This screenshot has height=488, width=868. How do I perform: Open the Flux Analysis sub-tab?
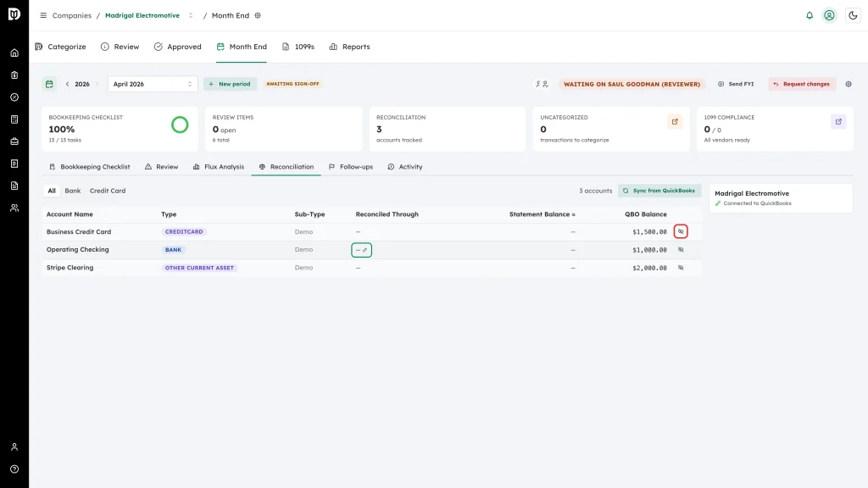[x=219, y=167]
